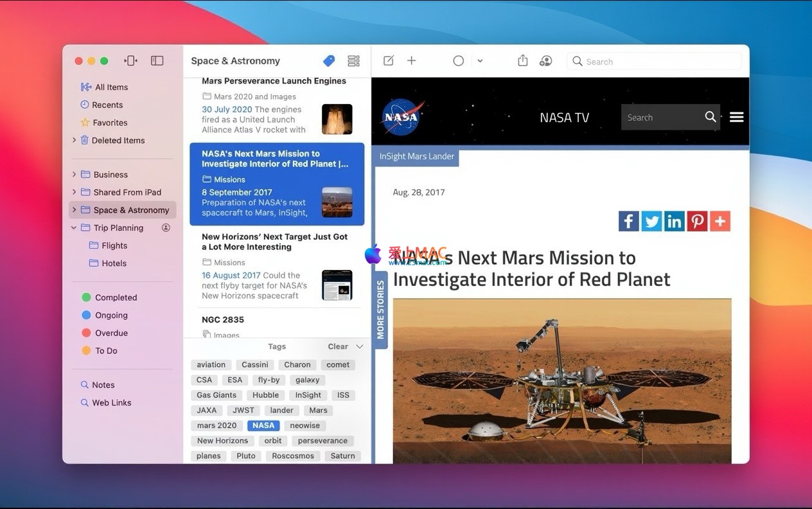The height and width of the screenshot is (509, 812).
Task: Select All Items in sidebar
Action: 111,87
